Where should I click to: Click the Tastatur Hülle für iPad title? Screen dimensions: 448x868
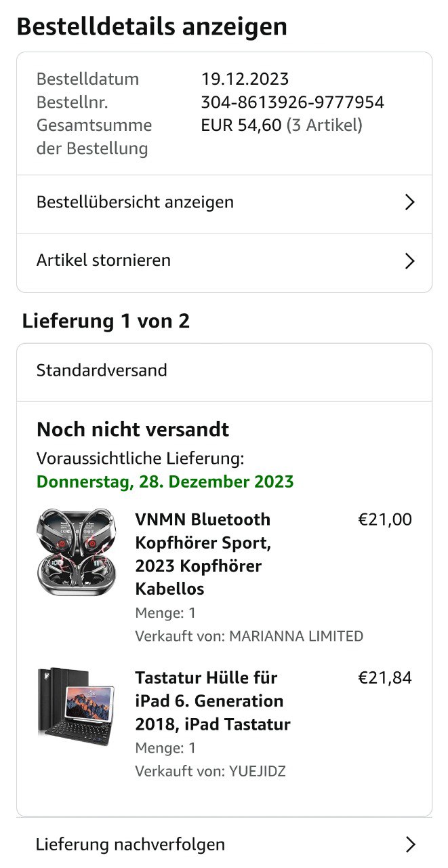(212, 701)
